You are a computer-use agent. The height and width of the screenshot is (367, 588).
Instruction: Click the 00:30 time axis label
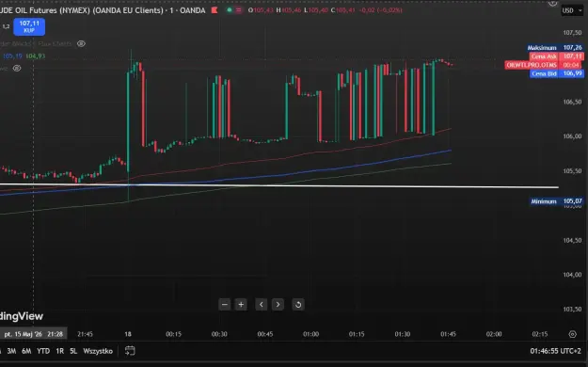coord(219,334)
